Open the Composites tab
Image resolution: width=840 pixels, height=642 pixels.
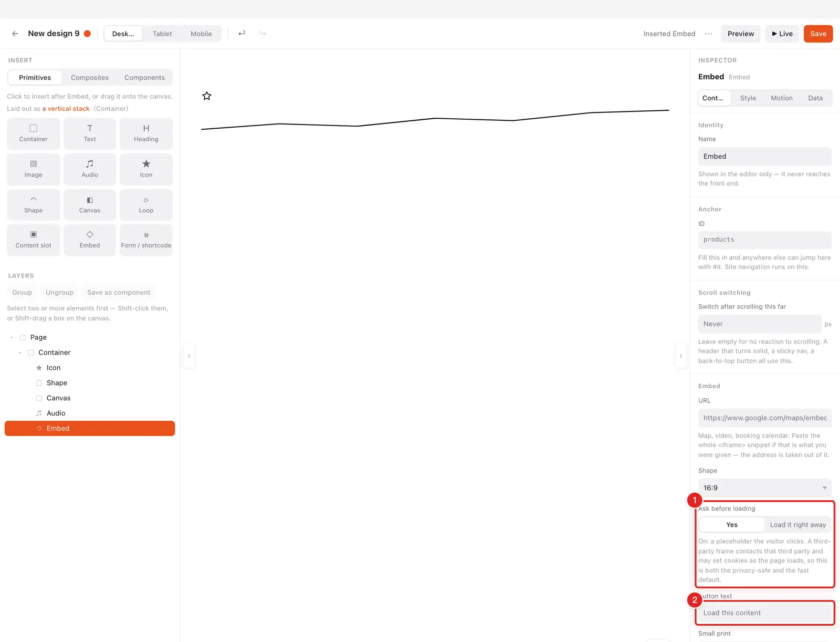(90, 78)
